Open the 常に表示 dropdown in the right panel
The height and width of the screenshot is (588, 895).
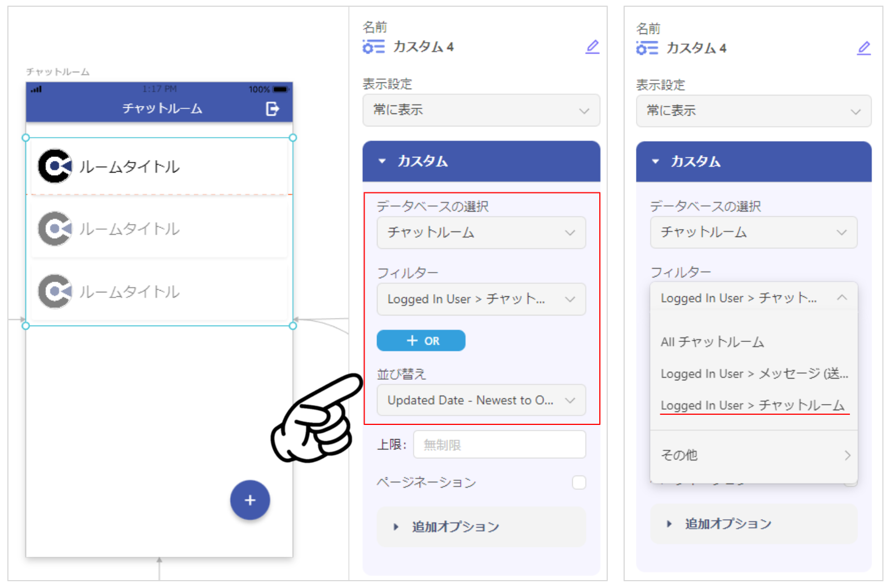[753, 111]
